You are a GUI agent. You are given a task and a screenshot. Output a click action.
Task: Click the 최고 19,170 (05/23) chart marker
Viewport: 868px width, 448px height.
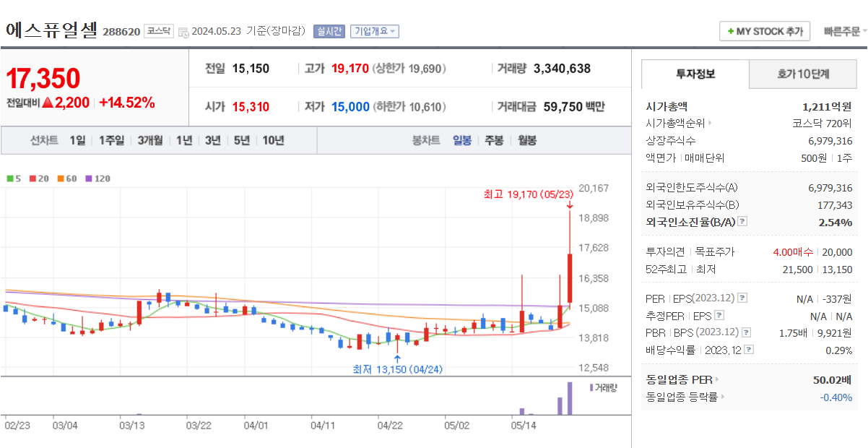(x=528, y=194)
